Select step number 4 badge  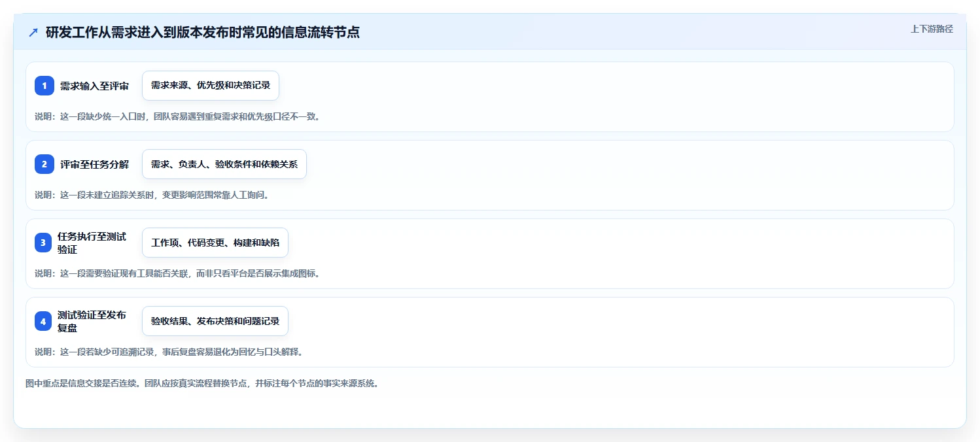[44, 321]
